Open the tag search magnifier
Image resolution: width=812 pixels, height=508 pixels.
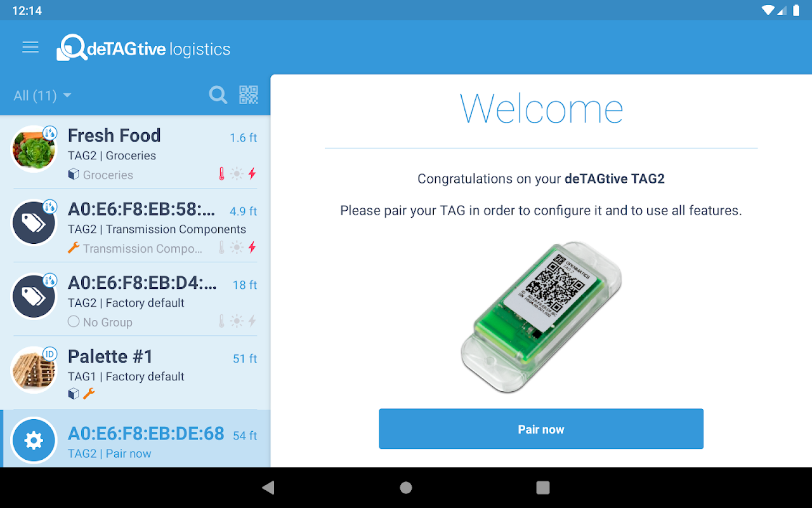tap(218, 95)
